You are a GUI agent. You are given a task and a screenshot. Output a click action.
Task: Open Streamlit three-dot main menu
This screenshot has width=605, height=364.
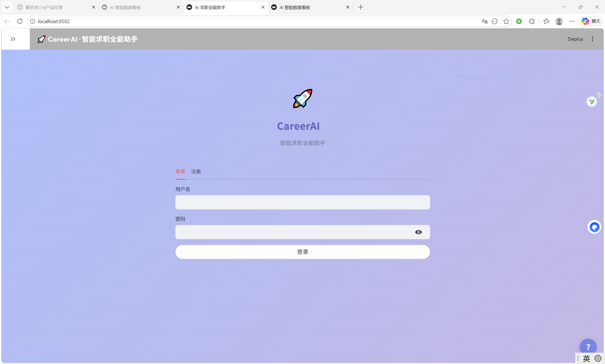point(592,39)
